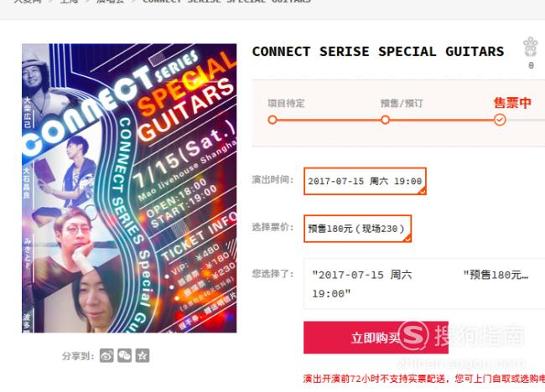
Task: Click the selected summary "2017-07-15 周六 19:00"
Action: click(362, 284)
